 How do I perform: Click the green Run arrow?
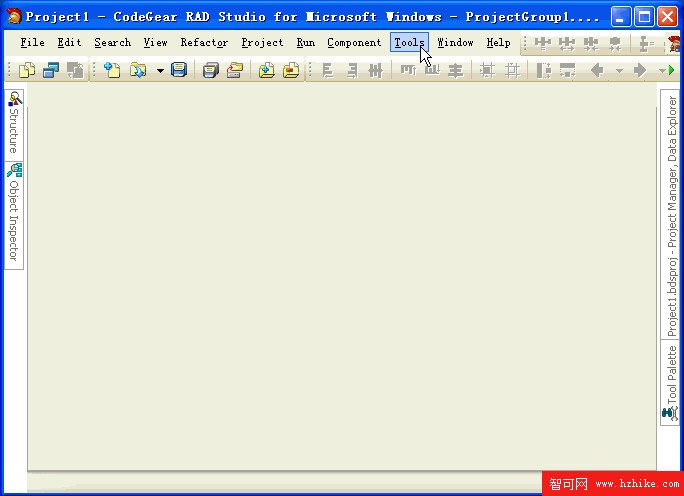coord(671,70)
